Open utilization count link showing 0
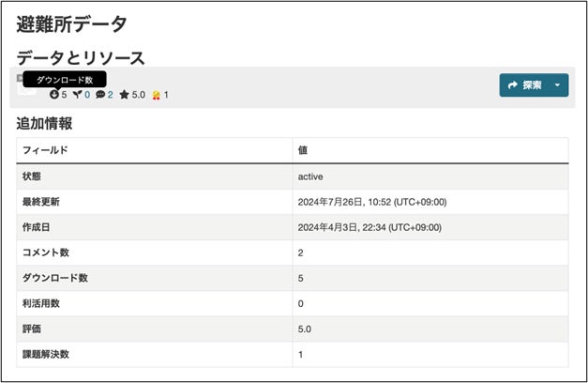588x383 pixels. (x=87, y=95)
